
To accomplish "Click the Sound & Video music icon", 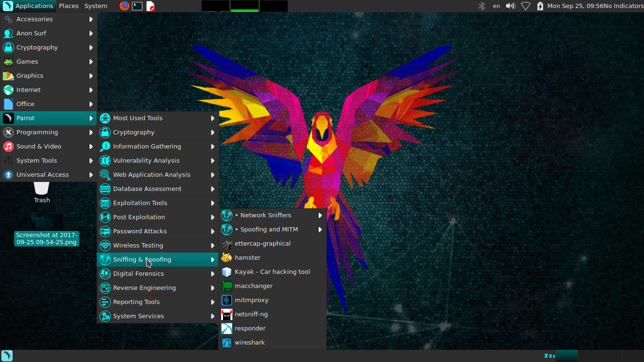I will coord(8,147).
